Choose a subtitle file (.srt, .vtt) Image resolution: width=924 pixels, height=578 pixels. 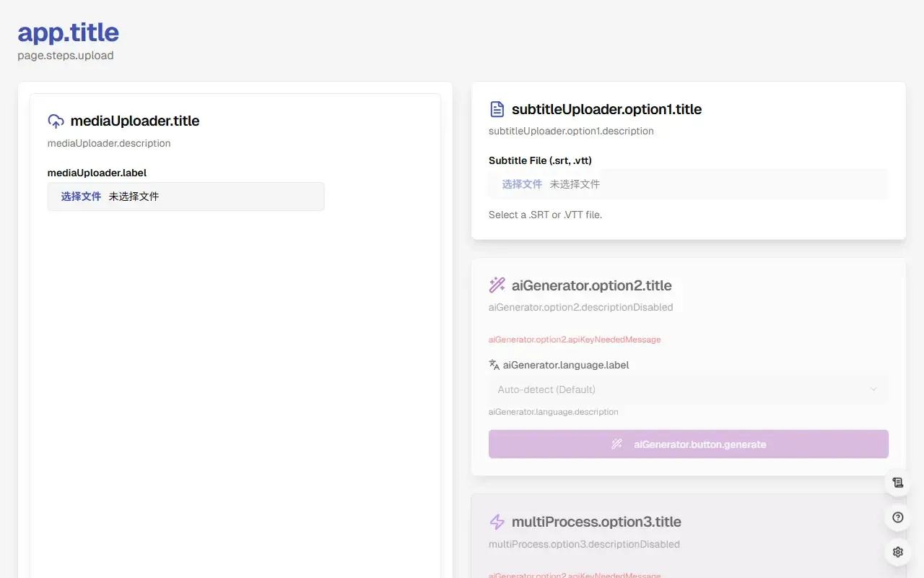688,184
